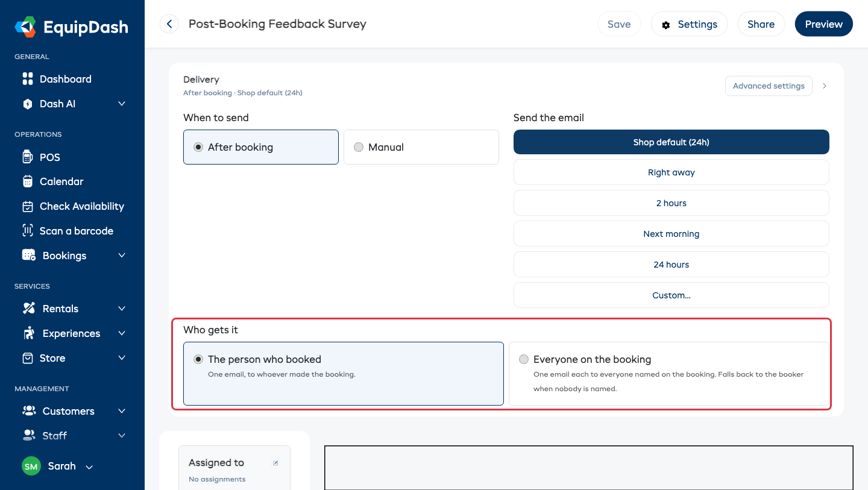The image size is (868, 490).
Task: Open Store section label in sidebar
Action: (52, 358)
